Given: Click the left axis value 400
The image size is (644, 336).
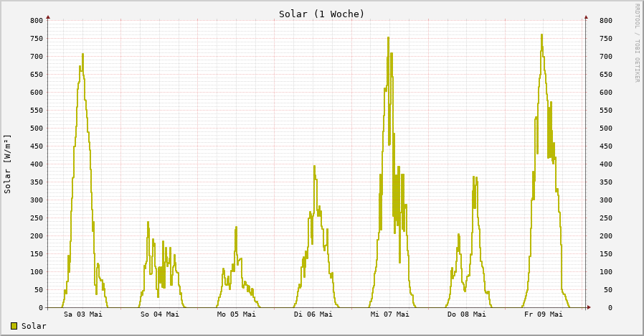Looking at the screenshot, I should (x=37, y=164).
